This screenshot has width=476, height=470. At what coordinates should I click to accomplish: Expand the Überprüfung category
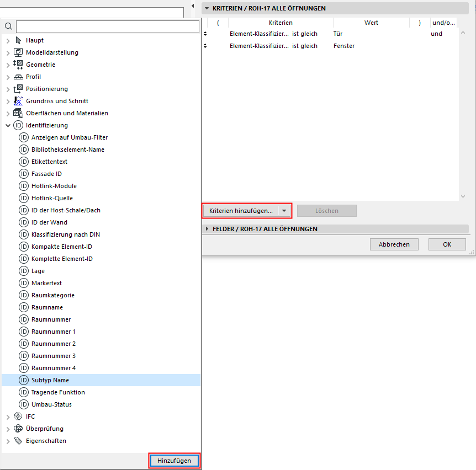tap(8, 429)
